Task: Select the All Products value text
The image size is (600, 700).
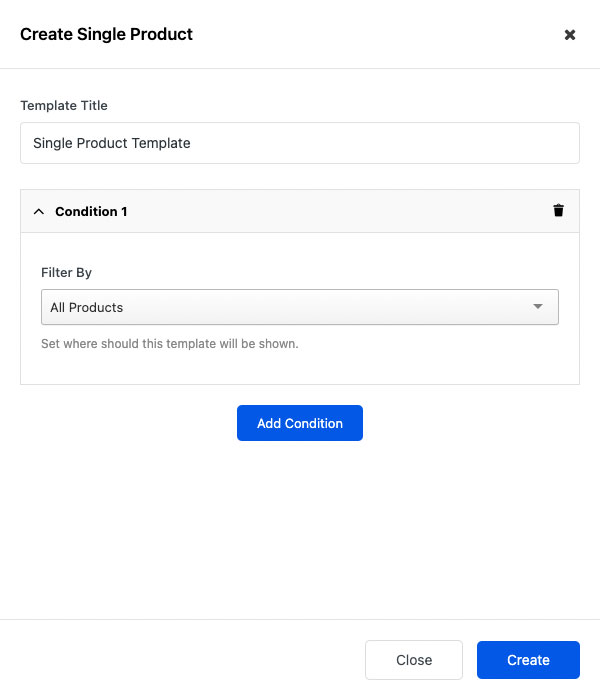Action: point(87,307)
